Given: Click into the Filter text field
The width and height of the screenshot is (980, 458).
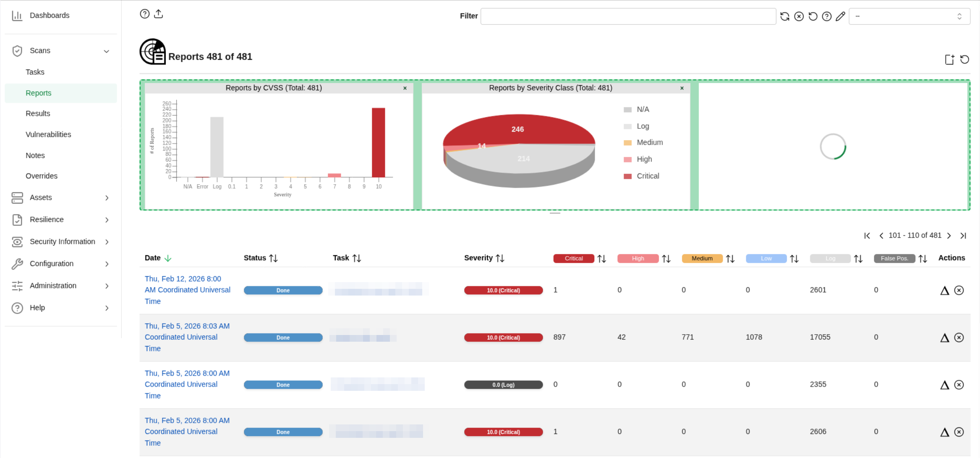Looking at the screenshot, I should (628, 16).
